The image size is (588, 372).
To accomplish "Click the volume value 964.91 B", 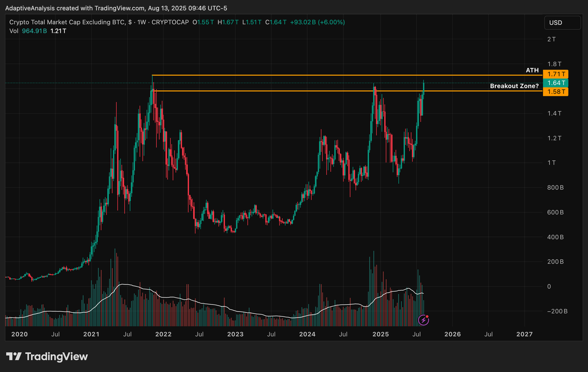I will (34, 31).
